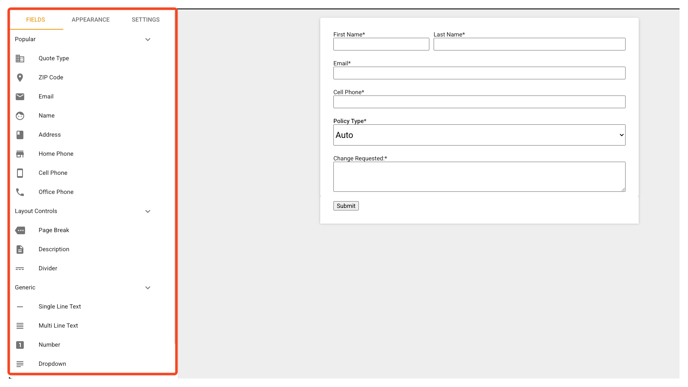Screen dimensions: 688x387
Task: Select the Address field label
Action: pyautogui.click(x=50, y=135)
